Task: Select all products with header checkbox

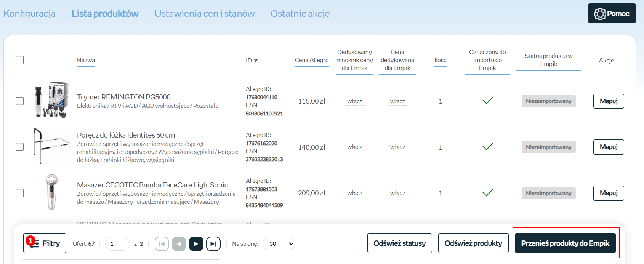Action: (x=20, y=60)
